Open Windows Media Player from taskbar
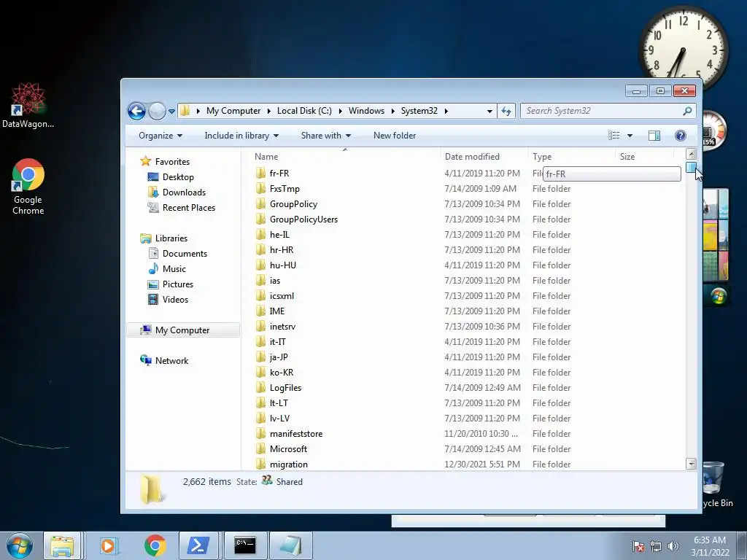 click(108, 545)
